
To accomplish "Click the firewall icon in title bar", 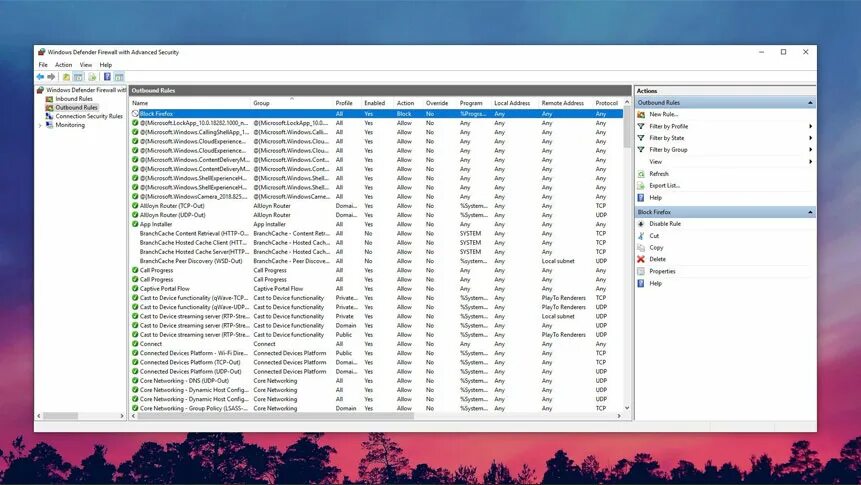I will point(41,52).
